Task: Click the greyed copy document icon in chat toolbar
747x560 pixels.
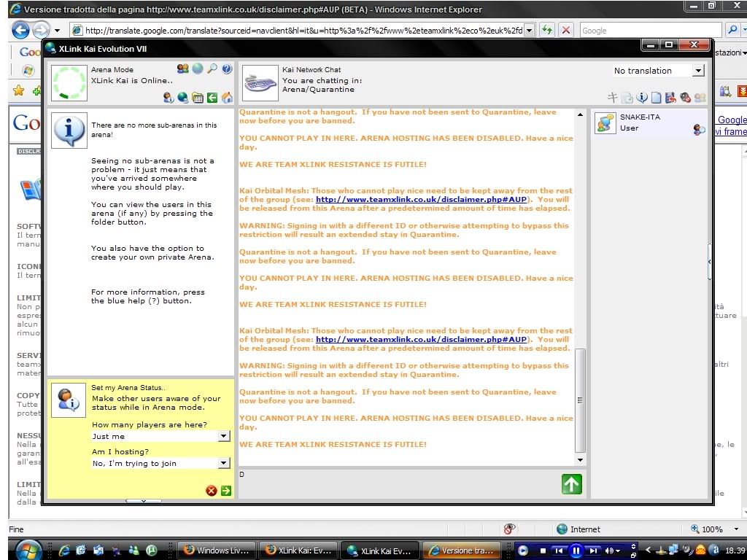Action: coord(627,98)
